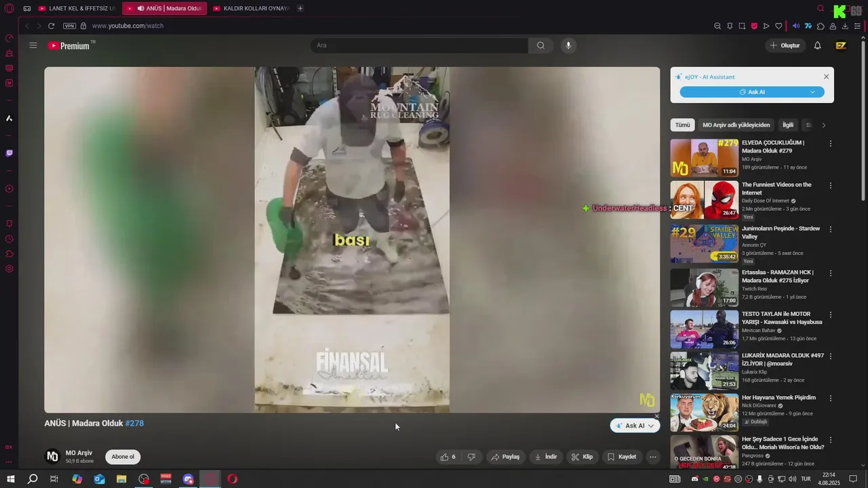Subscribe with the 'Abone ol' button
The width and height of the screenshot is (868, 488).
click(x=123, y=457)
